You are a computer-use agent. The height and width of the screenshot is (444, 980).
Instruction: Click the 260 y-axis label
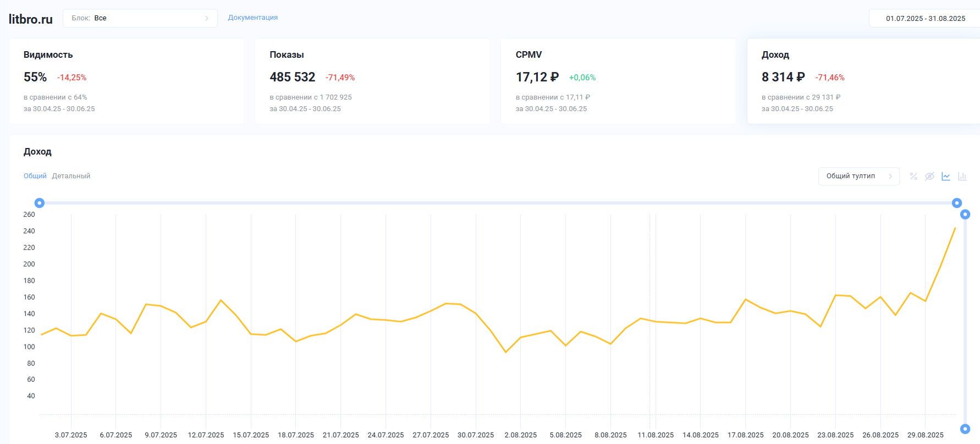click(x=29, y=215)
